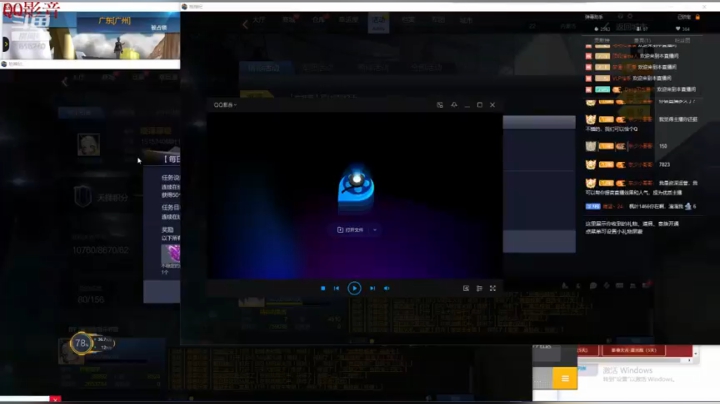Click the blue badge in chat list
This screenshot has width=720, height=404.
point(593,207)
